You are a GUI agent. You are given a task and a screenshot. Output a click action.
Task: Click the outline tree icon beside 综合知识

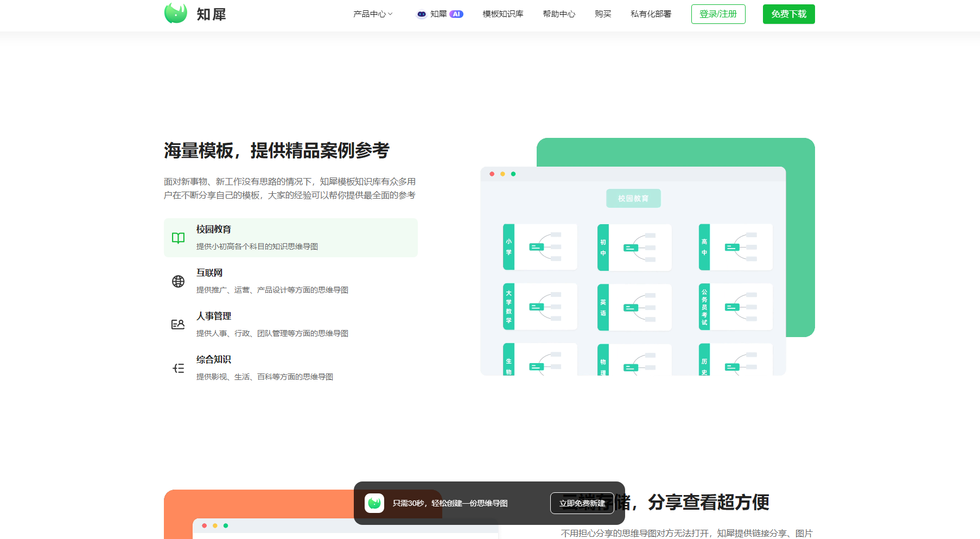[x=178, y=368]
